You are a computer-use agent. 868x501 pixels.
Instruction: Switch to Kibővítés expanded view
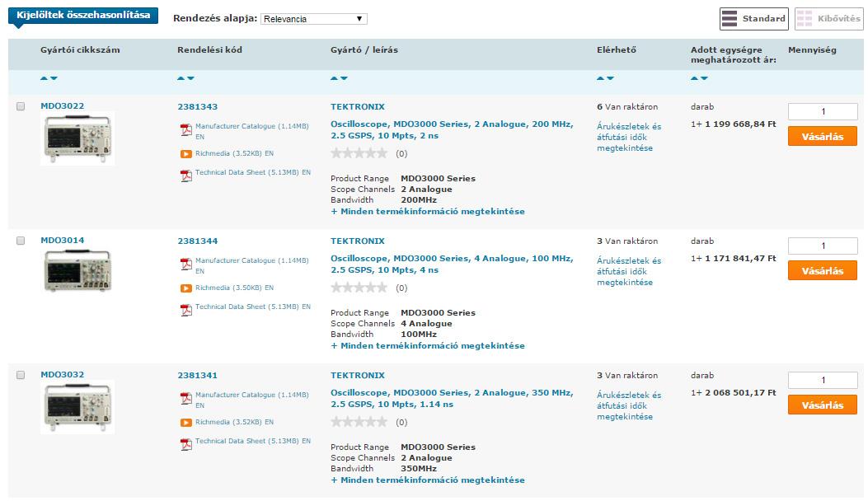tap(828, 19)
